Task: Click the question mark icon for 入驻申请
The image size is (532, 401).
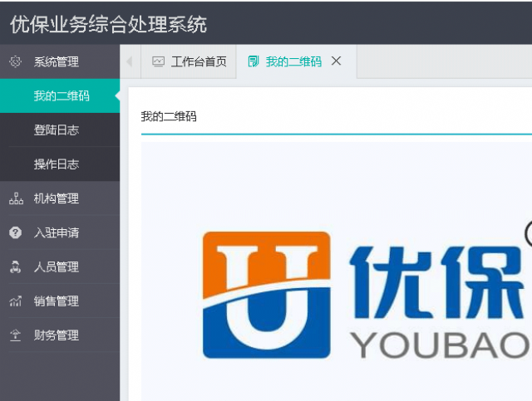Action: (x=15, y=232)
